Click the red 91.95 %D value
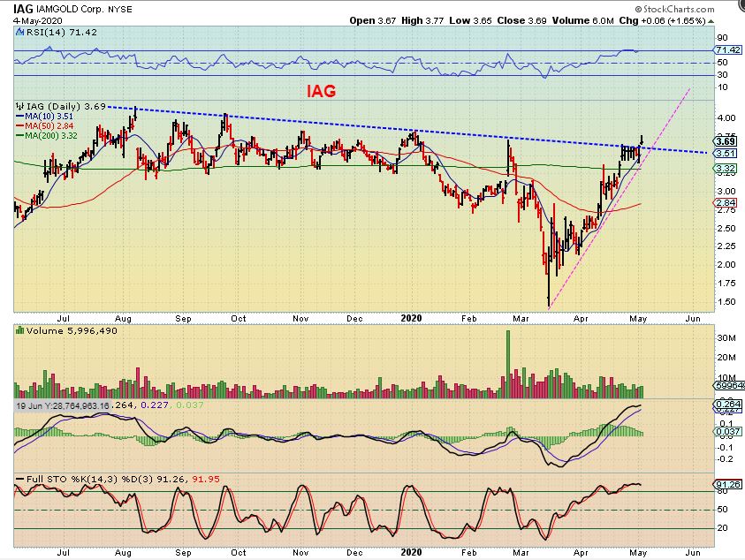This screenshot has height=560, width=745. [x=206, y=479]
